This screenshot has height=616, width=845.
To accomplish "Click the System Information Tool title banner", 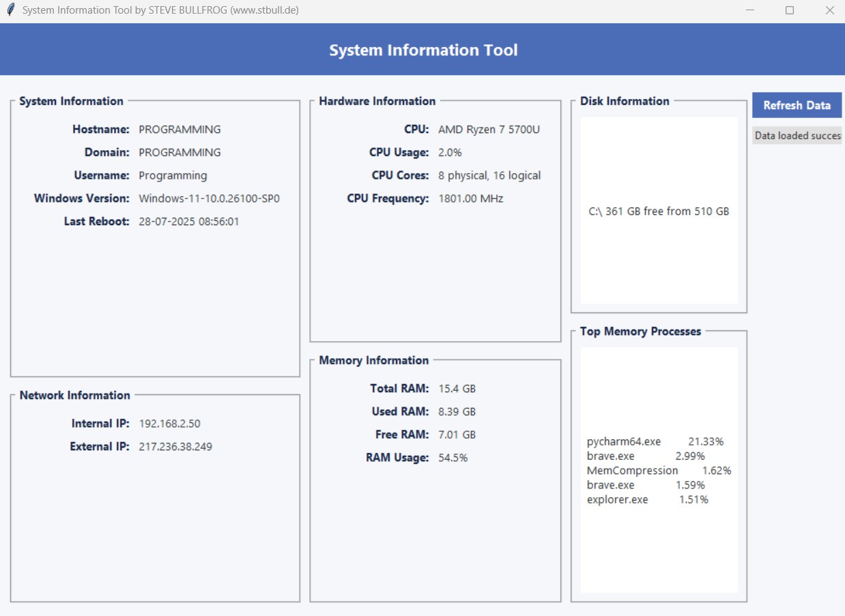I will tap(422, 49).
